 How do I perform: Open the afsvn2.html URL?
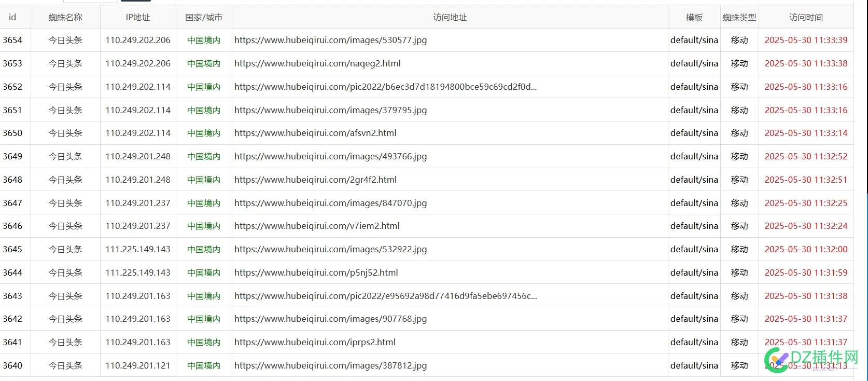(315, 133)
